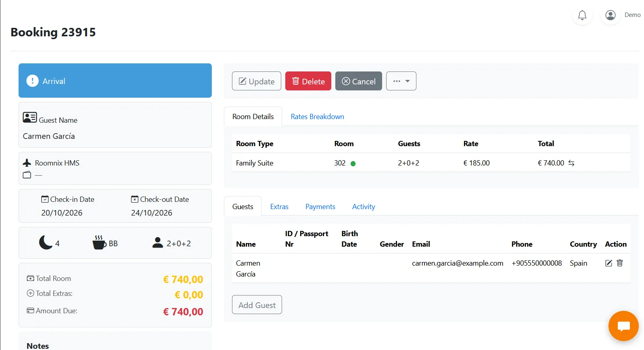Click the phone number +905550000008
This screenshot has width=644, height=350.
[x=537, y=263]
